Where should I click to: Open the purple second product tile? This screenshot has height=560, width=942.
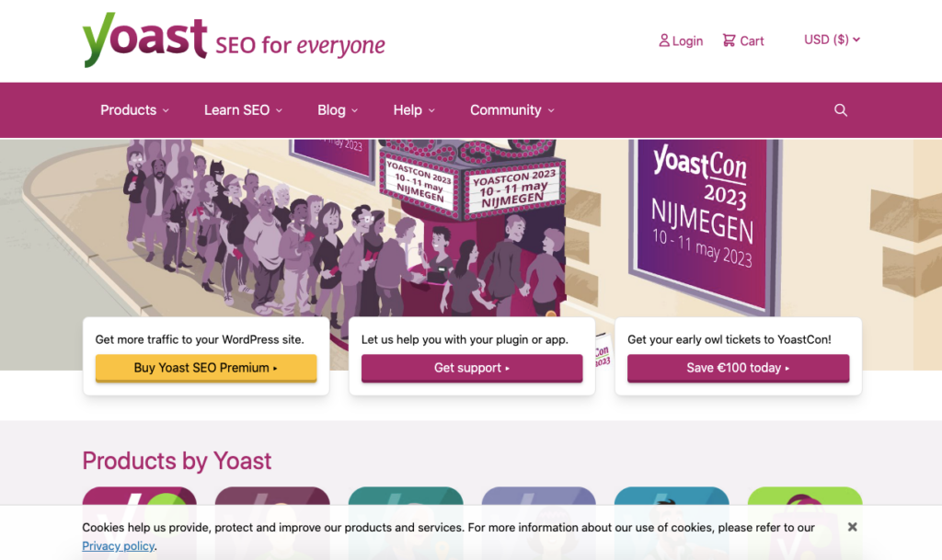click(x=272, y=498)
